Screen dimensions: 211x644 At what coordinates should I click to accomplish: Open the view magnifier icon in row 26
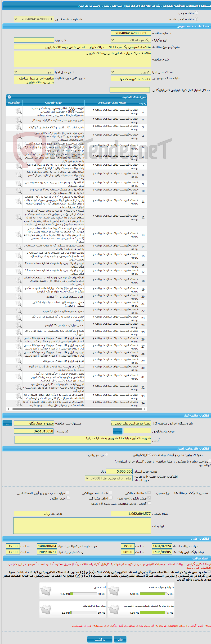18,339
